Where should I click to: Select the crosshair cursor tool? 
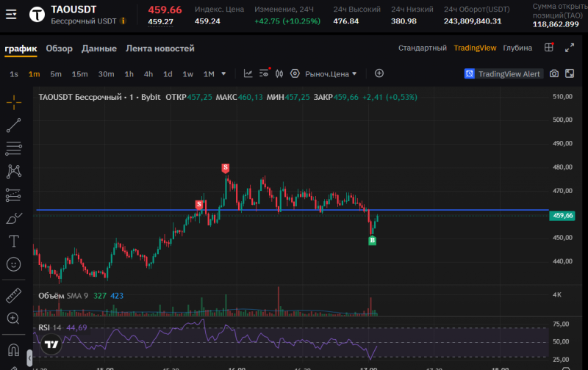[13, 102]
